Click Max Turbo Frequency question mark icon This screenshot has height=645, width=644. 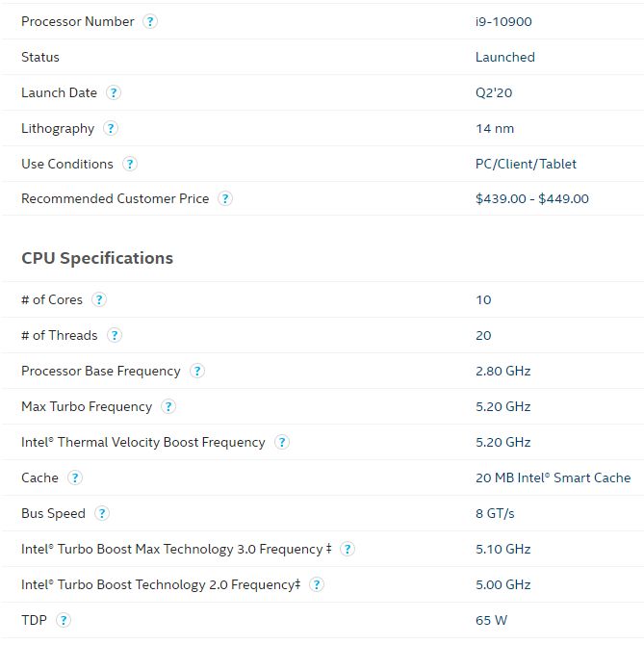168,406
